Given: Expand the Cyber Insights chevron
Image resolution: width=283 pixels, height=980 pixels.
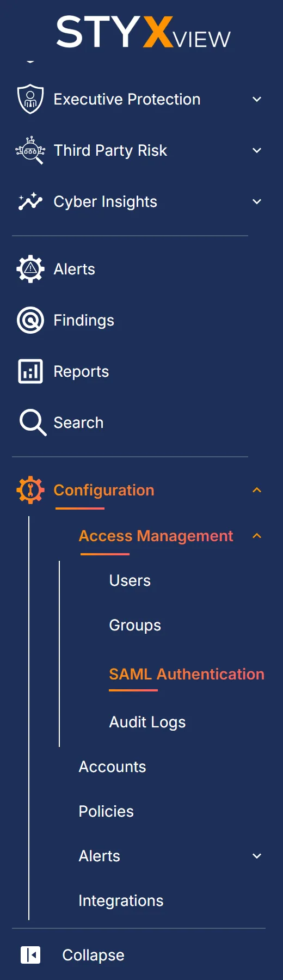Looking at the screenshot, I should [257, 201].
